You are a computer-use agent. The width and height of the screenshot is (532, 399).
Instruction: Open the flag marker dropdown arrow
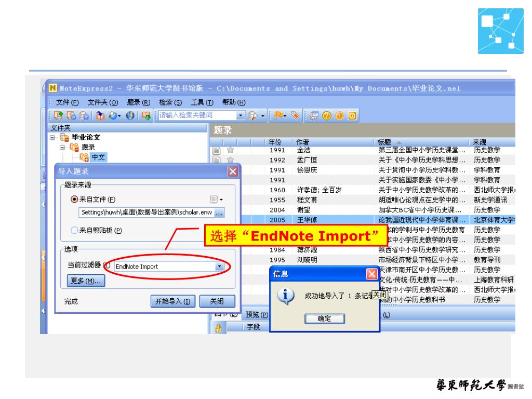[285, 116]
